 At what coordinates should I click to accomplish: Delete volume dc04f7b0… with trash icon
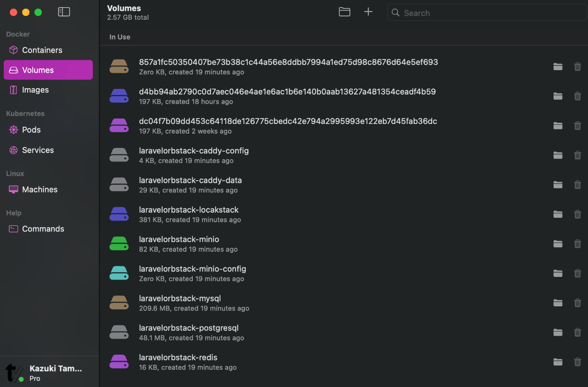click(577, 126)
